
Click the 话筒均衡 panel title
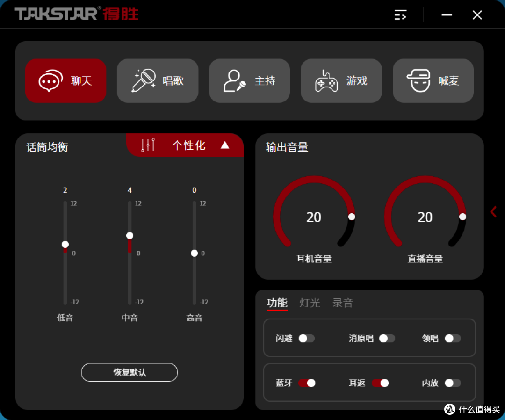click(x=47, y=147)
